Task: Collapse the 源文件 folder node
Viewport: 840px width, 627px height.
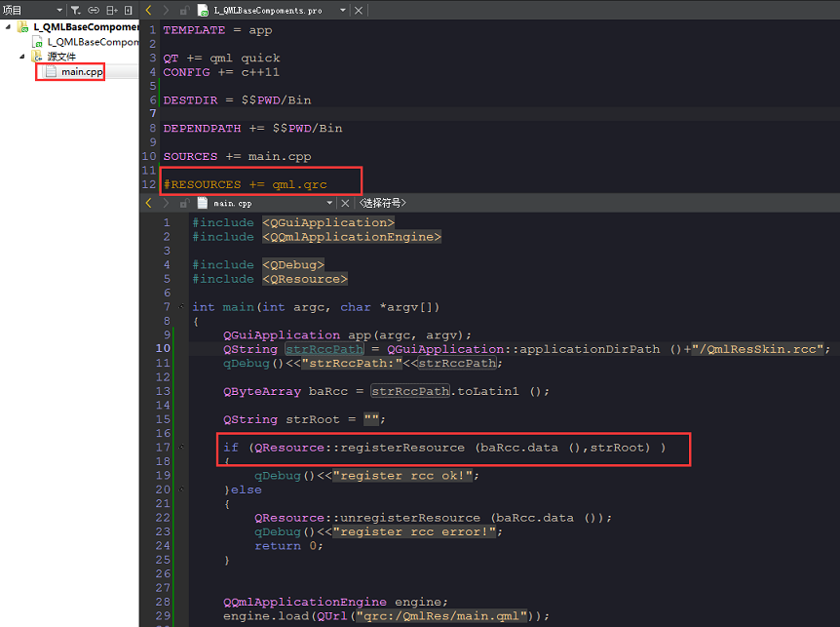Action: [x=22, y=57]
